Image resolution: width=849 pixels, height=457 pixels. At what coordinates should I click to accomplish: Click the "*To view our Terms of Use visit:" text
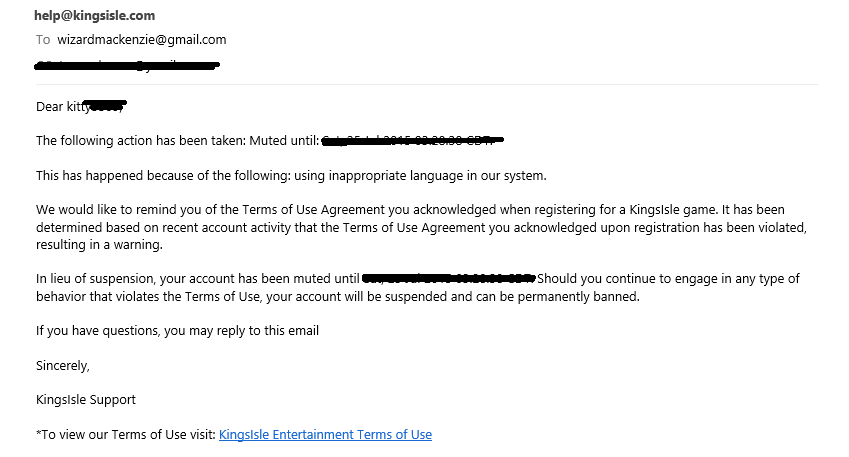click(x=126, y=434)
